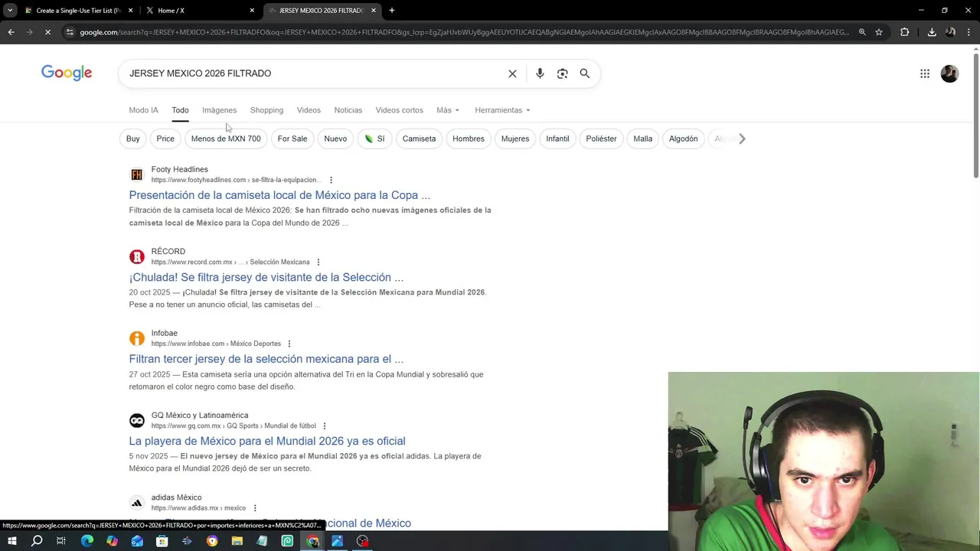Bookmark this page with the star icon

click(x=879, y=32)
